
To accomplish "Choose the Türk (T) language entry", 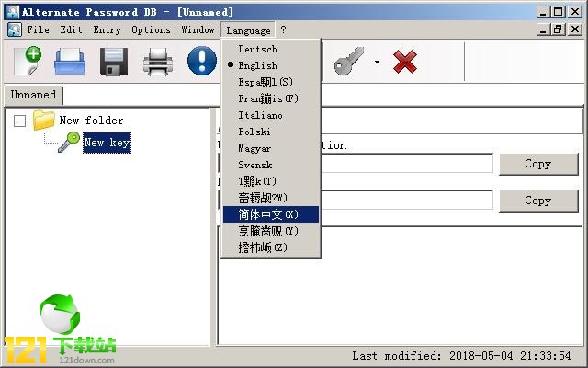I will click(x=271, y=181).
